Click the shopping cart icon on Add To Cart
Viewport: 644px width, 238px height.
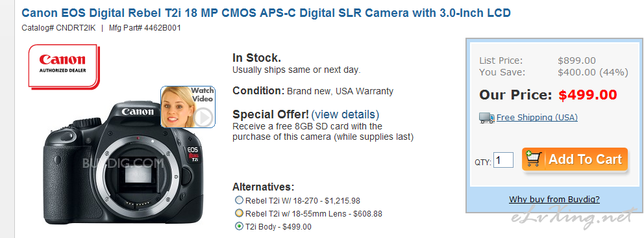(x=534, y=159)
